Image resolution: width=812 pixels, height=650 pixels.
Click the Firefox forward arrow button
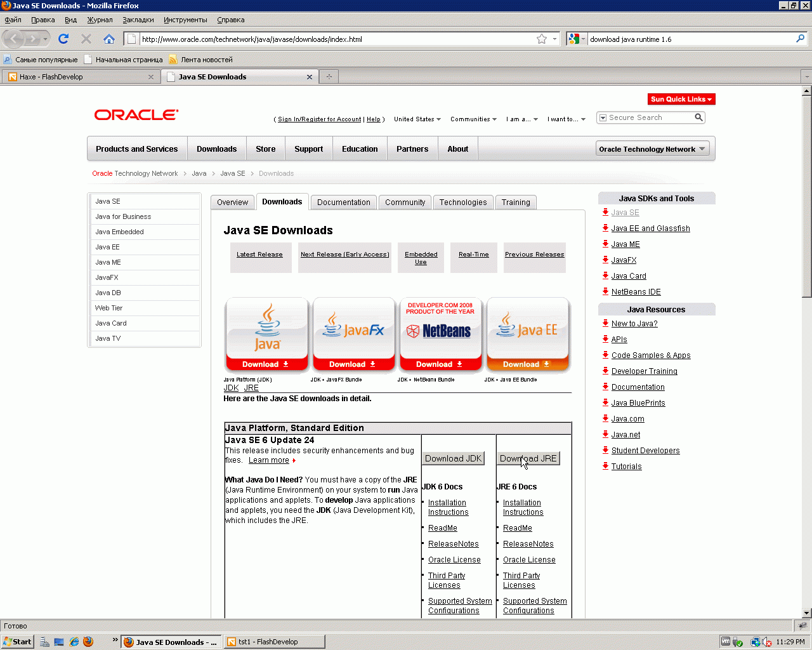pyautogui.click(x=32, y=39)
